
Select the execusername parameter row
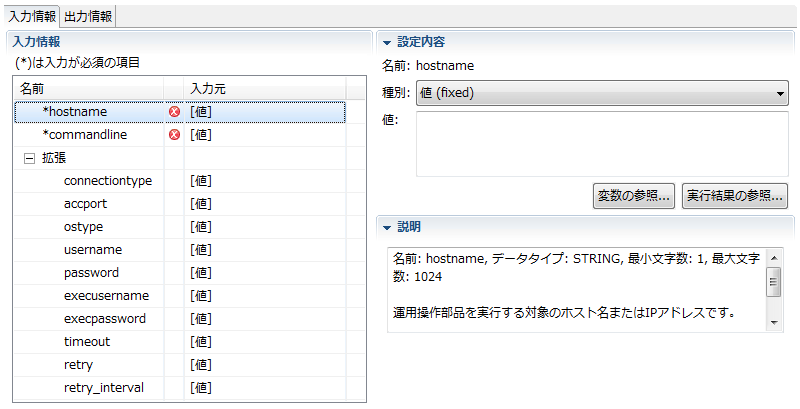(x=106, y=296)
